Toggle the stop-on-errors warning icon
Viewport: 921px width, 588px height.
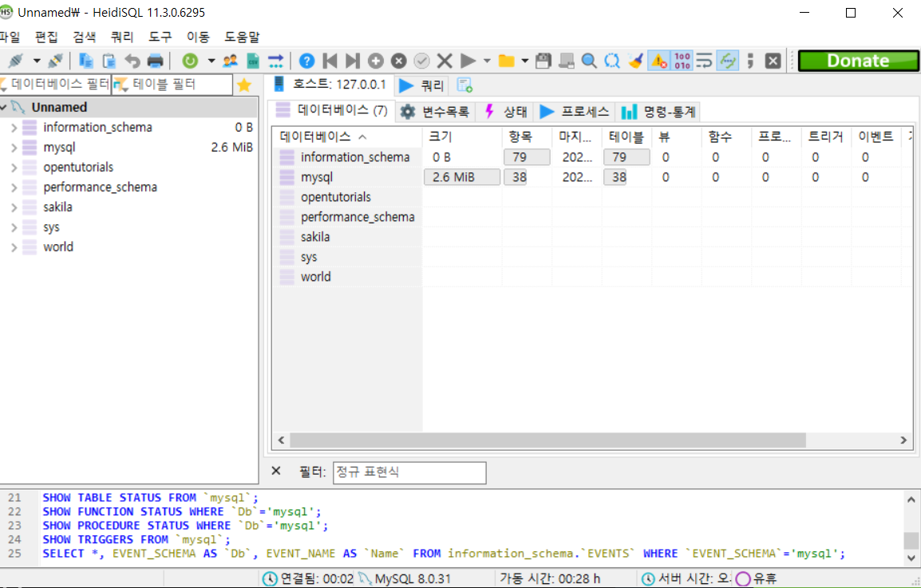pos(658,61)
